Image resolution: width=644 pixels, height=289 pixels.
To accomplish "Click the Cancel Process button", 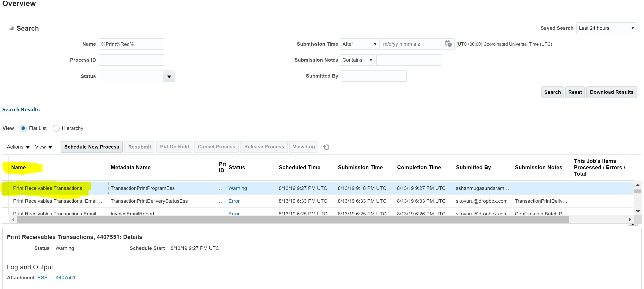I will (216, 147).
